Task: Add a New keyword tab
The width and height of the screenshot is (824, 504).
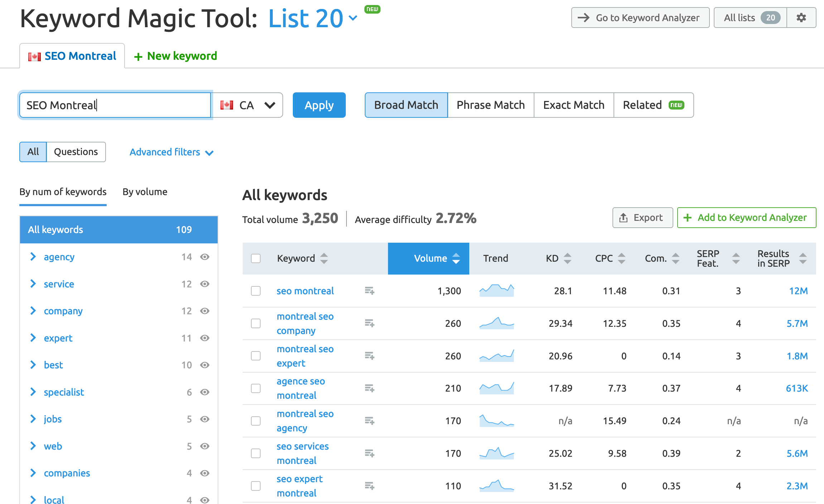Action: coord(175,56)
